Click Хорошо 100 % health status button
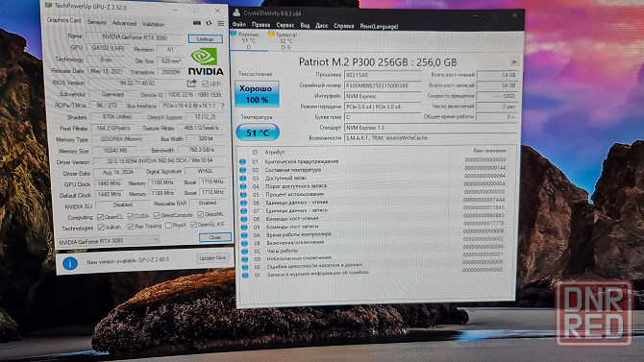Screen dimensions: 644x362 [x=257, y=94]
